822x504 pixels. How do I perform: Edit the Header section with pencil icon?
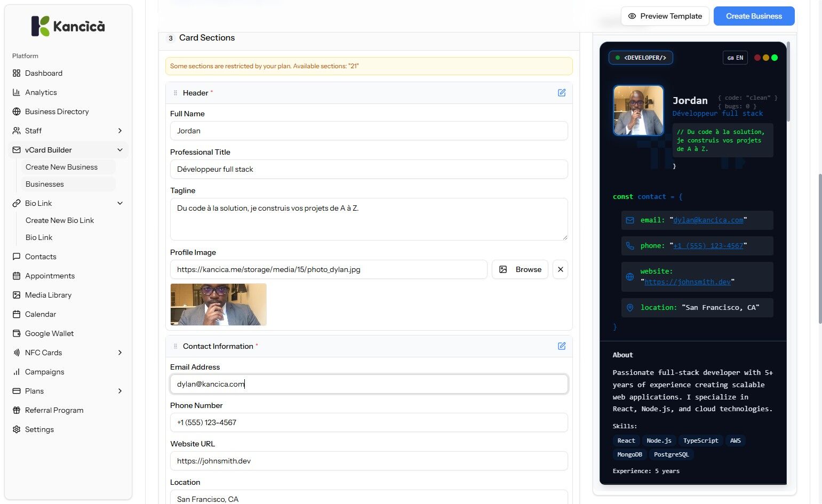(562, 93)
